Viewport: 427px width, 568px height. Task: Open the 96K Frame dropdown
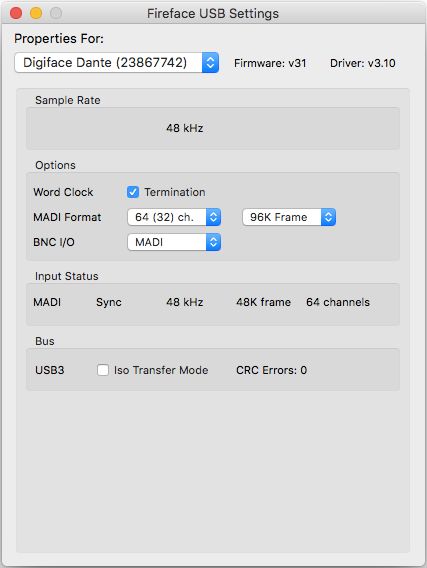point(289,217)
